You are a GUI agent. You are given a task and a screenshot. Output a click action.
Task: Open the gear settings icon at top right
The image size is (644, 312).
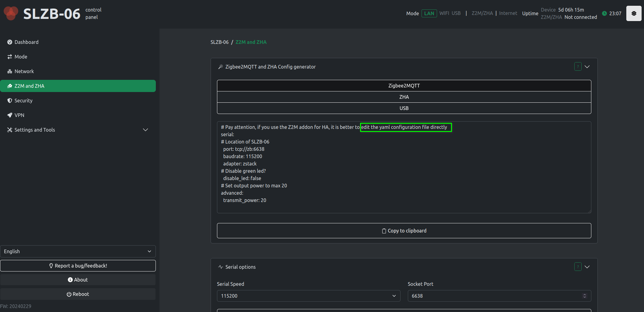click(634, 13)
